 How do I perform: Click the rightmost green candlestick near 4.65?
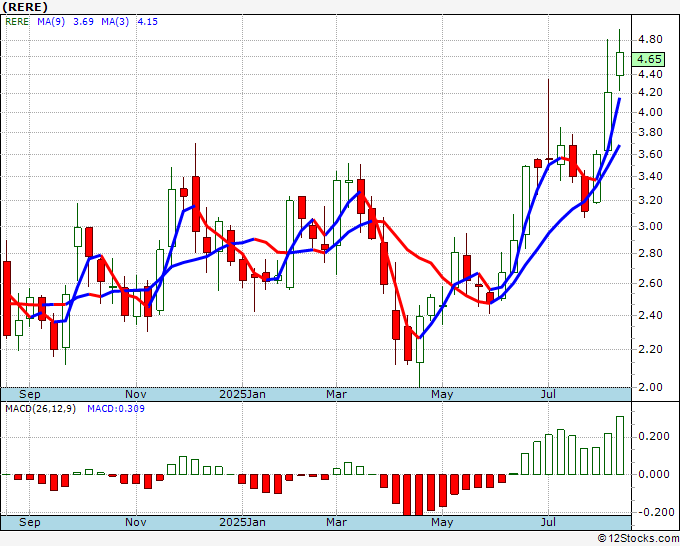point(620,64)
